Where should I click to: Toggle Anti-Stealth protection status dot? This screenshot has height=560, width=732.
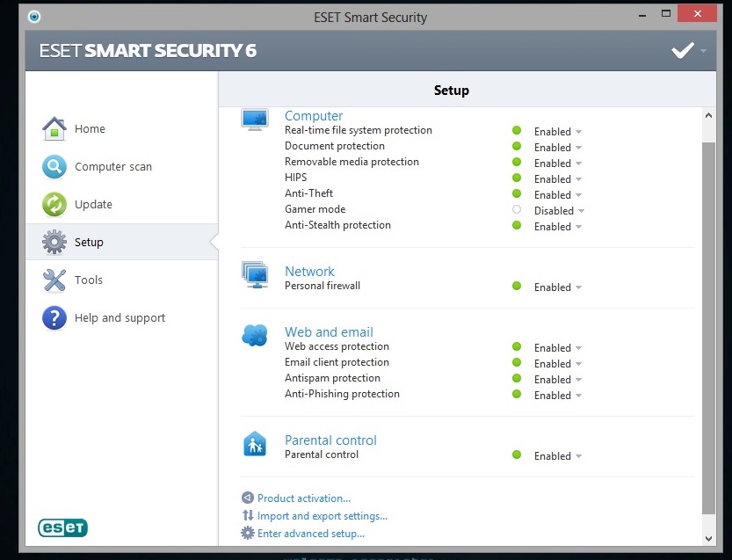pyautogui.click(x=517, y=226)
